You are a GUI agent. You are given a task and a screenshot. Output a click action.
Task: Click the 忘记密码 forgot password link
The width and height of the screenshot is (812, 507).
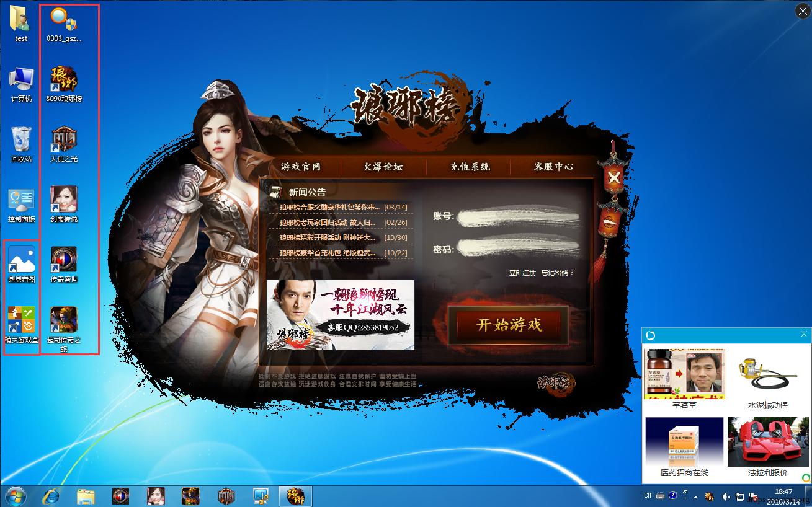click(556, 273)
